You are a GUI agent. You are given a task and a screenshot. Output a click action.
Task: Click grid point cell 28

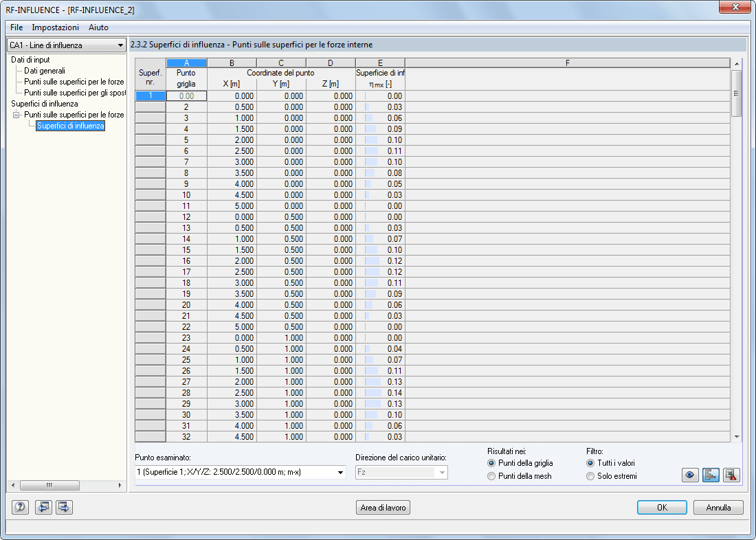(186, 393)
